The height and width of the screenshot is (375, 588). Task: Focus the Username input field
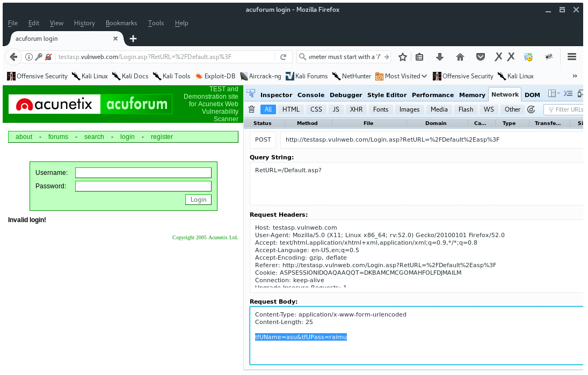pos(143,173)
